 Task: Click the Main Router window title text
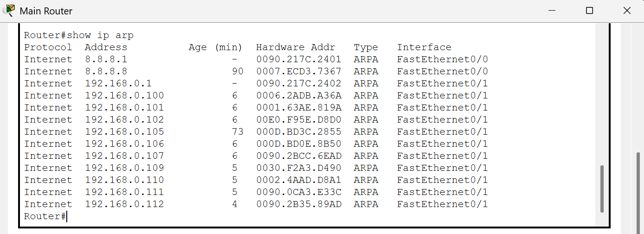point(46,11)
